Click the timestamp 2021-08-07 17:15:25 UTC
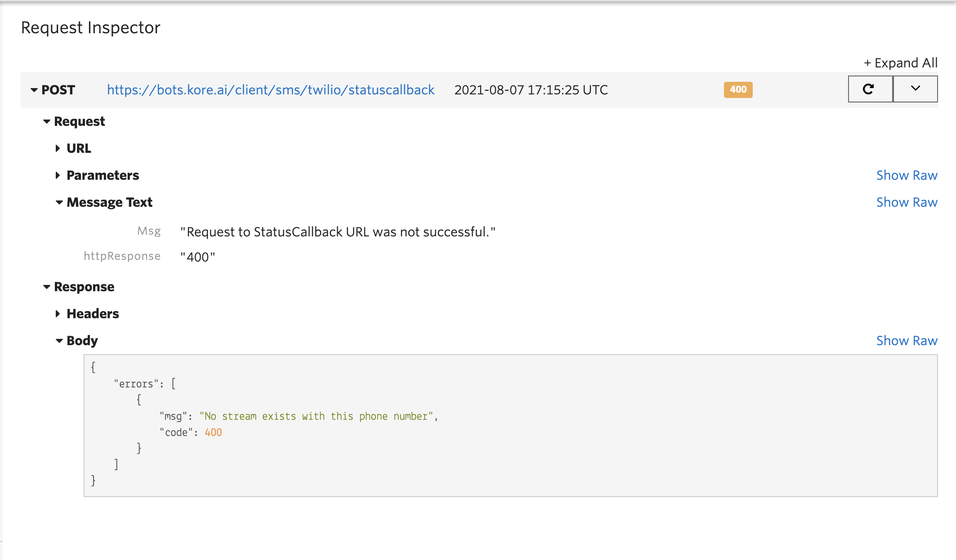 point(531,90)
